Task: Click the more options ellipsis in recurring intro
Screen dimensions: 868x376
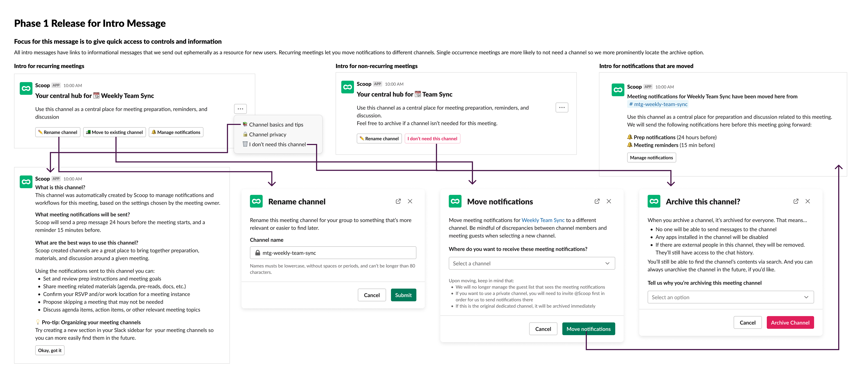Action: pyautogui.click(x=240, y=109)
